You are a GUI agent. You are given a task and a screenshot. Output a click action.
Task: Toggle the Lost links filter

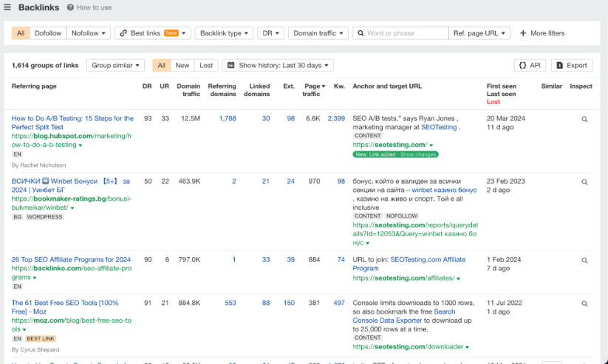[206, 65]
